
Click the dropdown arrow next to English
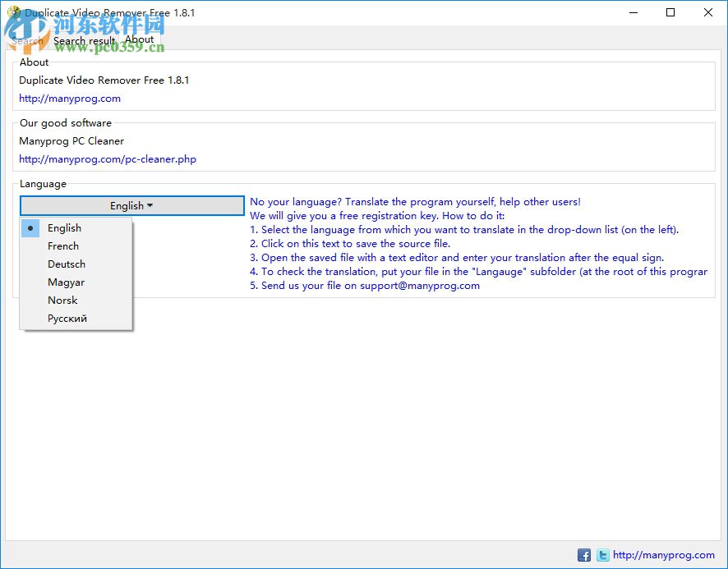point(151,205)
